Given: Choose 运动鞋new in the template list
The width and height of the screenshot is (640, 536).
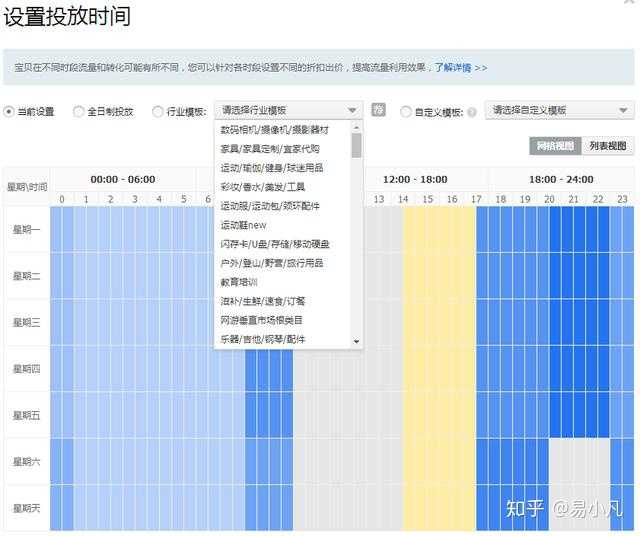Looking at the screenshot, I should point(244,225).
